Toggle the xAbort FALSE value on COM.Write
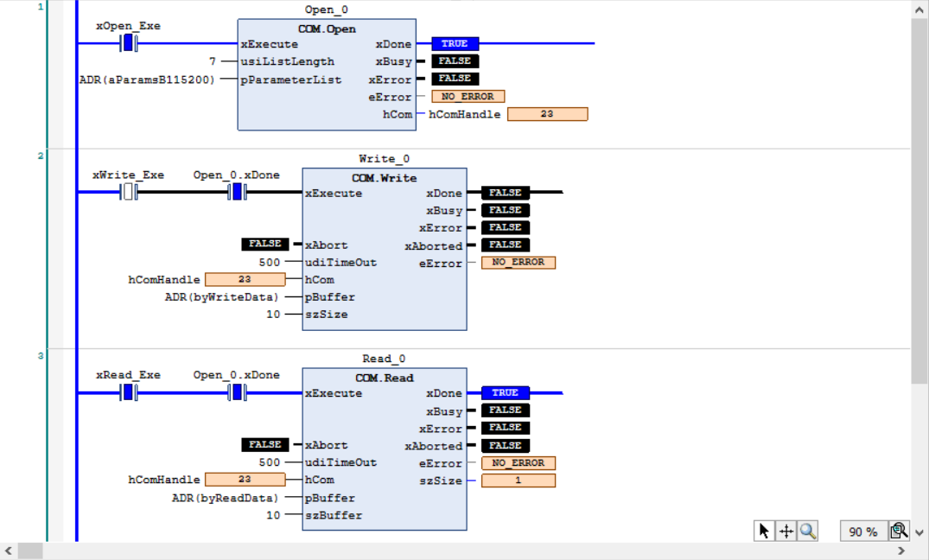 coord(264,245)
